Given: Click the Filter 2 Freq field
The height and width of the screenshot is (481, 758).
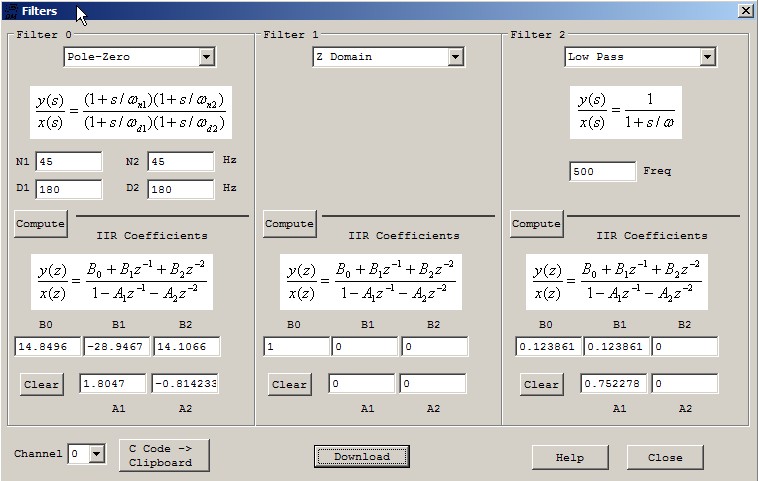Looking at the screenshot, I should pyautogui.click(x=602, y=171).
